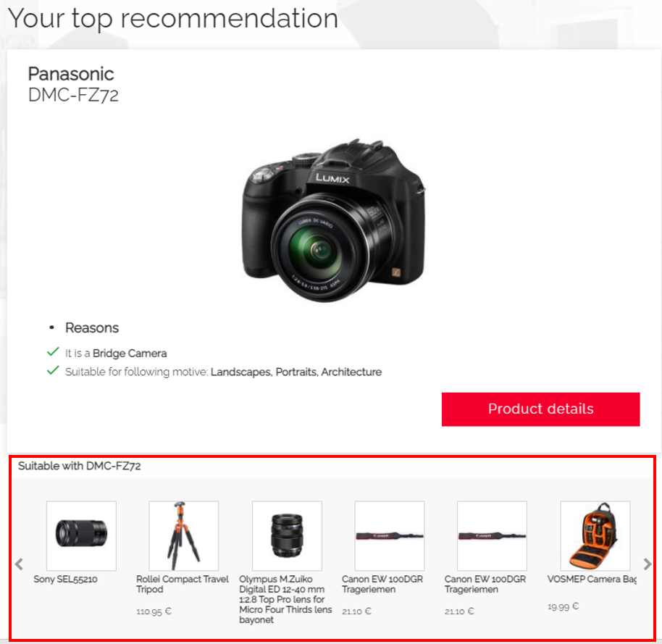Open the VOSMEP Camera Bag thumbnail
This screenshot has height=644, width=662.
pos(595,535)
